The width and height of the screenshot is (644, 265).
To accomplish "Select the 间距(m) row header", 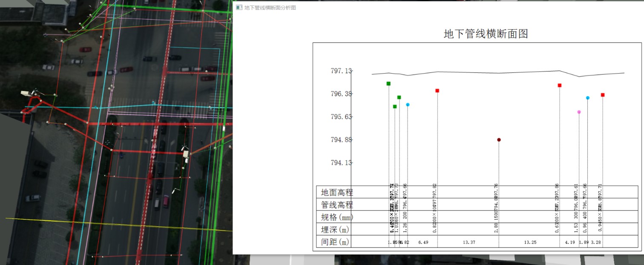I will (335, 242).
